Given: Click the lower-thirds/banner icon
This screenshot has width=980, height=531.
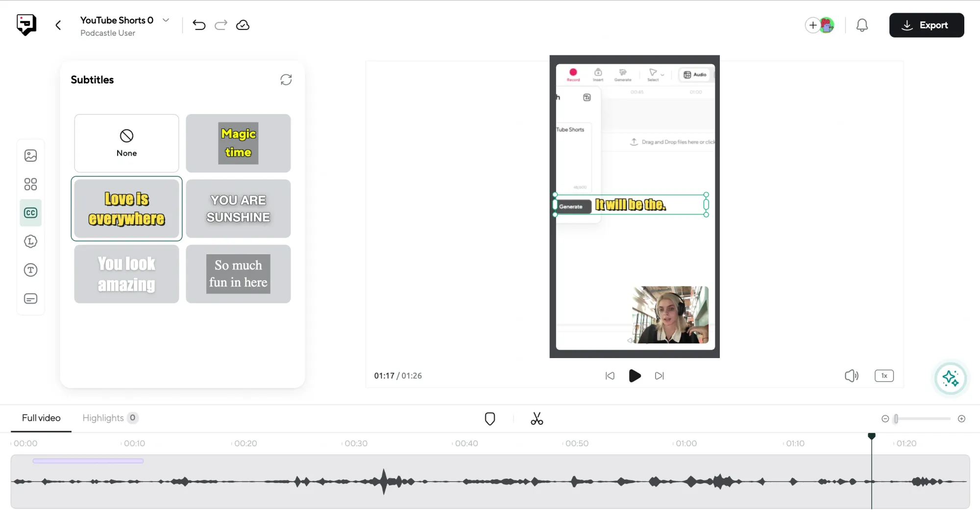Looking at the screenshot, I should click(30, 299).
